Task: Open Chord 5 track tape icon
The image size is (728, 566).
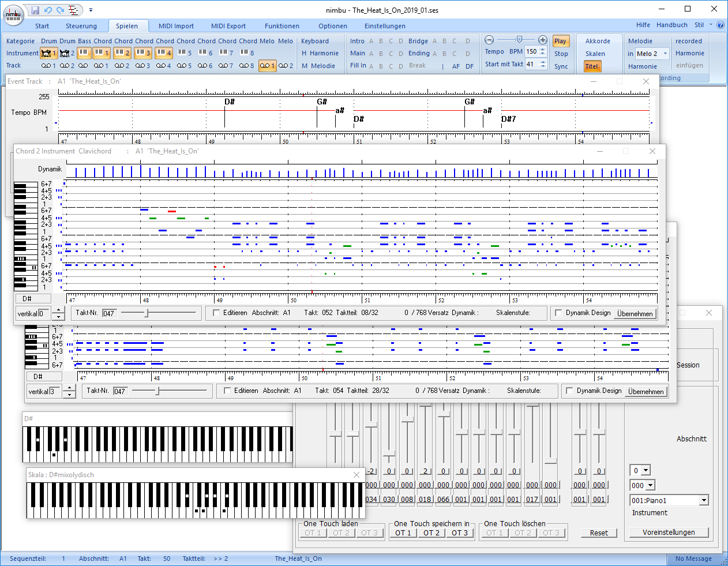Action: 185,66
